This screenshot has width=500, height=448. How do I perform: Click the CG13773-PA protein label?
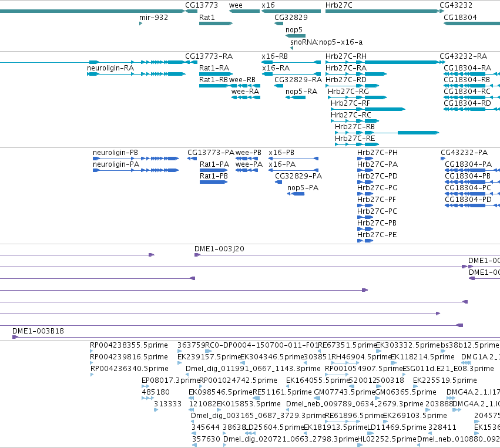click(x=211, y=153)
